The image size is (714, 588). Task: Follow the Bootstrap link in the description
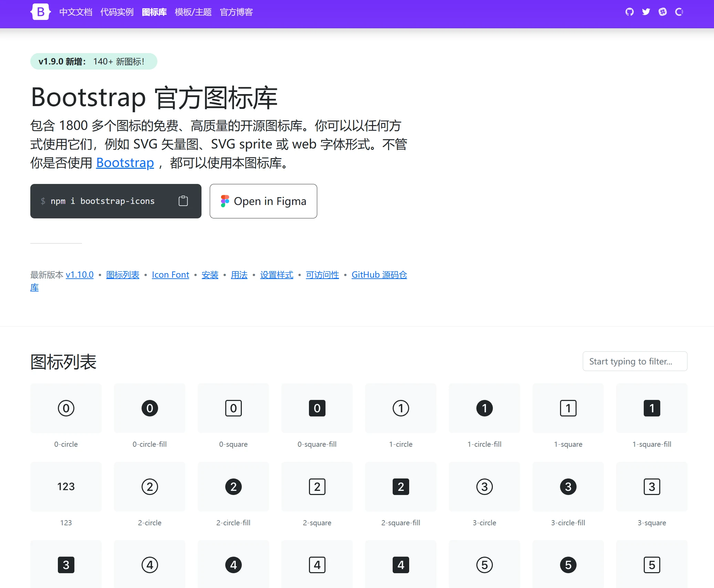(125, 163)
